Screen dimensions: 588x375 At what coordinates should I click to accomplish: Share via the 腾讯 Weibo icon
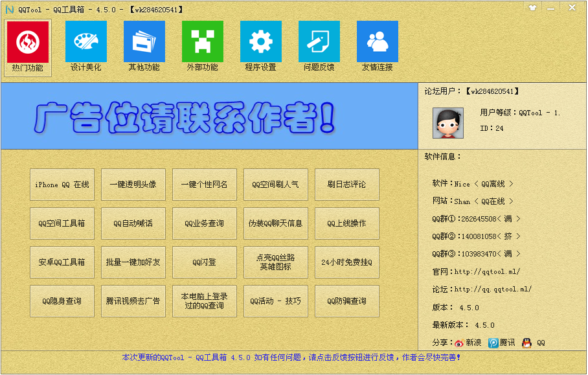(x=493, y=343)
